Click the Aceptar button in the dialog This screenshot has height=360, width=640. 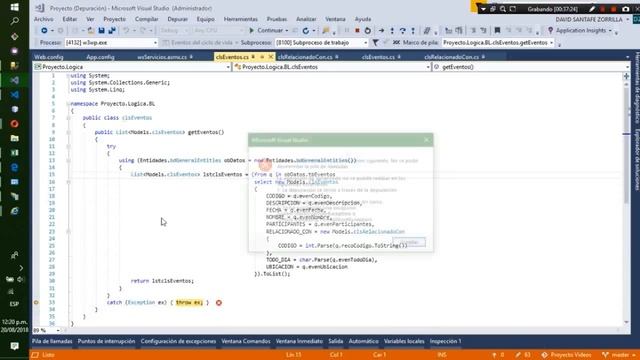point(409,242)
